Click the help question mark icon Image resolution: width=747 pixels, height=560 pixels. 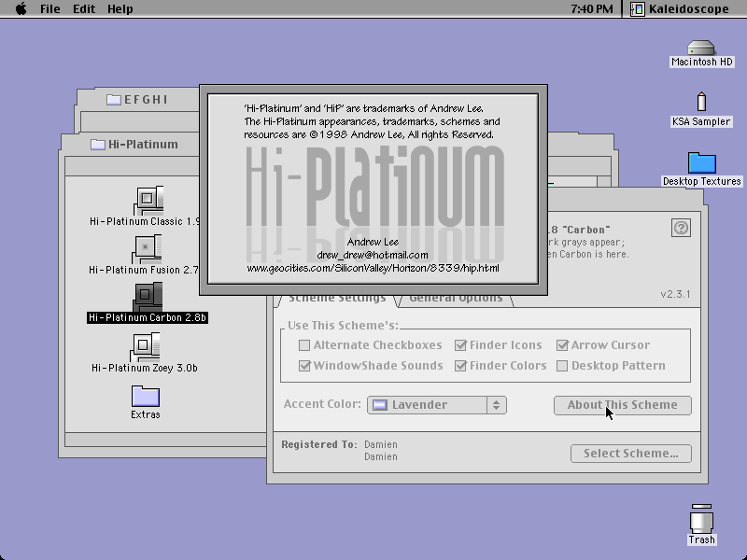[x=681, y=228]
